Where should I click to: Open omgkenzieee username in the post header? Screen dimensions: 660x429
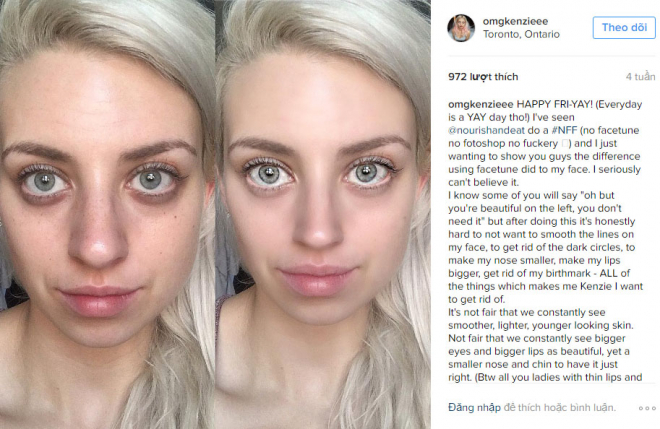pyautogui.click(x=515, y=21)
